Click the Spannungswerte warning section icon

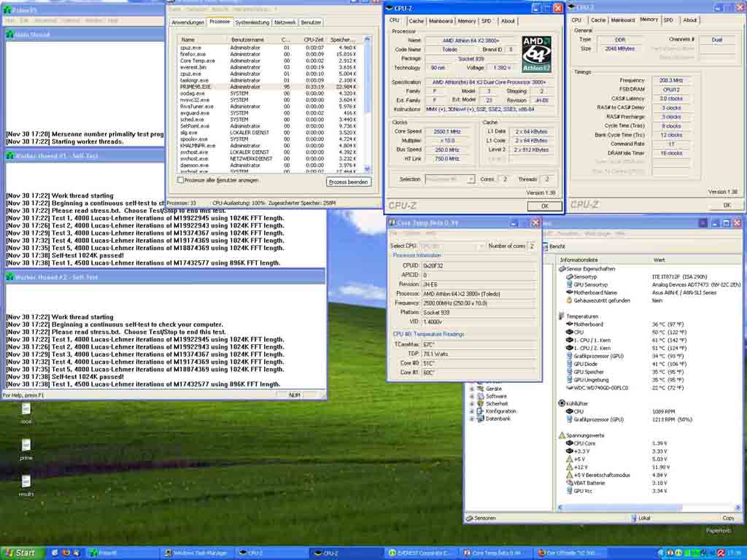point(561,435)
